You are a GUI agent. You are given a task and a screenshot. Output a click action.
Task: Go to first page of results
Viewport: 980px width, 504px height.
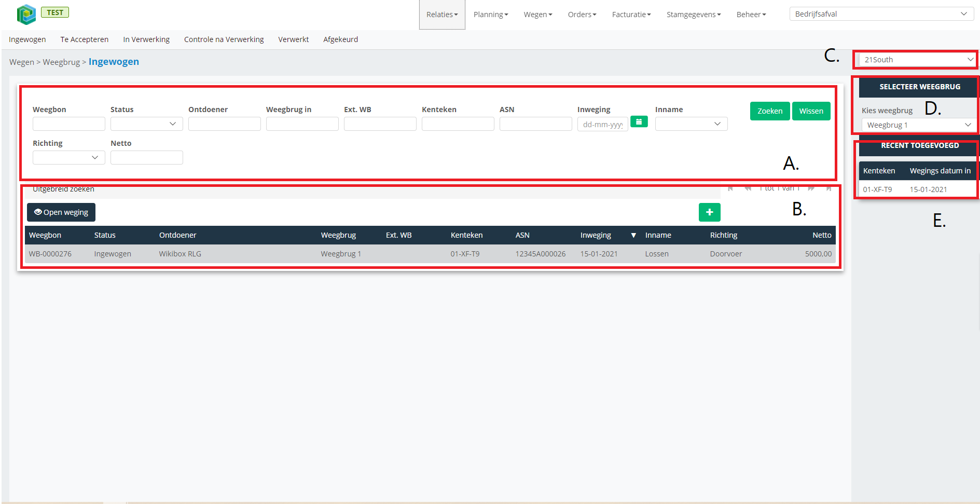coord(730,188)
